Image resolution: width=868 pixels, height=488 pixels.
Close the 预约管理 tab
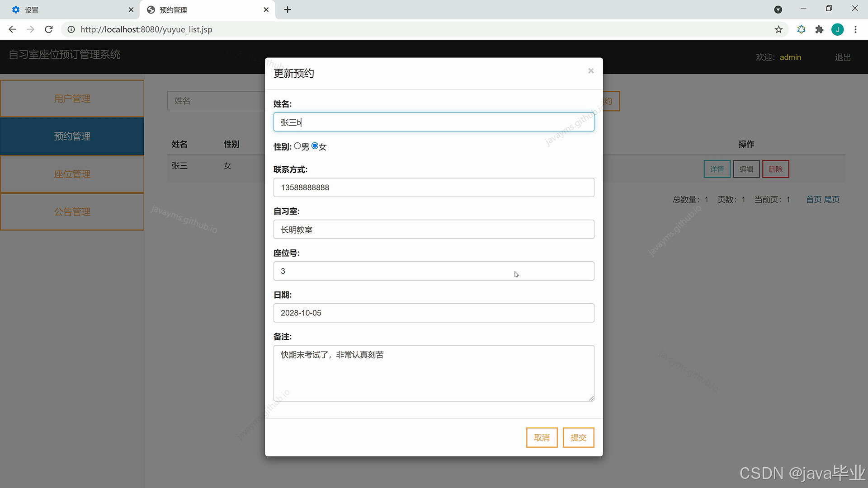pyautogui.click(x=266, y=9)
